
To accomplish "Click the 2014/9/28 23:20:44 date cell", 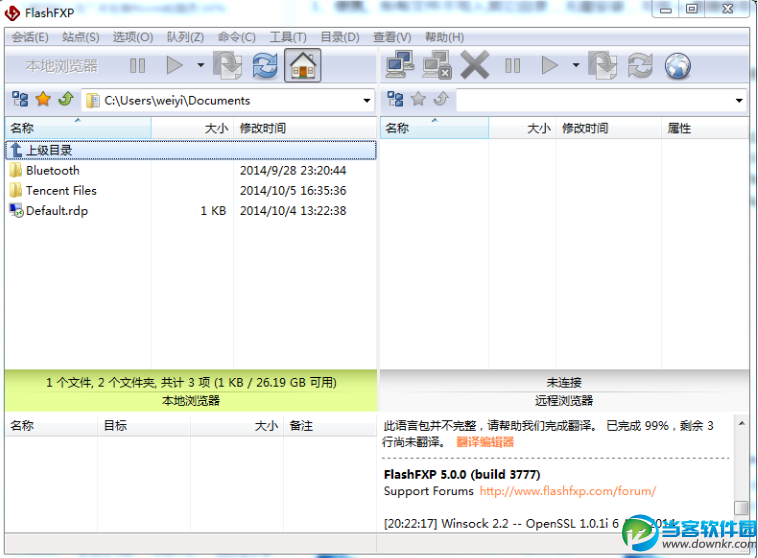I will [x=293, y=170].
